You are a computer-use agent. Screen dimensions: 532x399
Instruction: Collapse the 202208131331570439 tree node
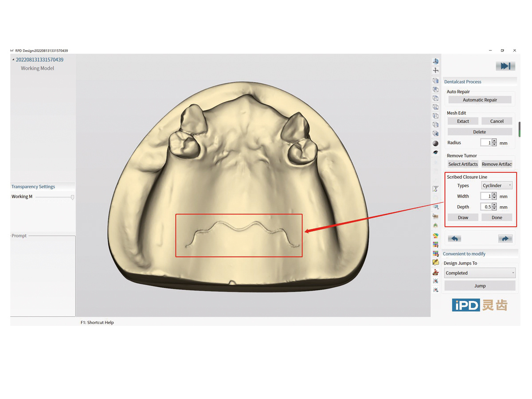(13, 59)
